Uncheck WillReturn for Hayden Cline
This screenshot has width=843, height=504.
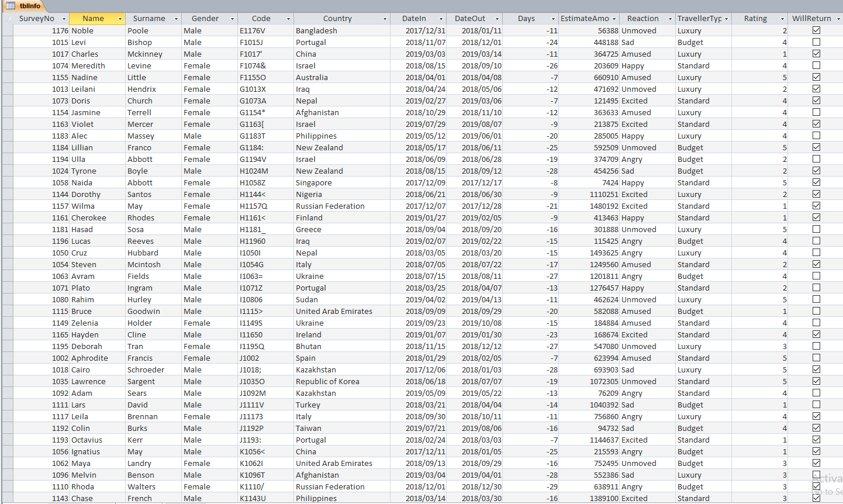click(816, 334)
